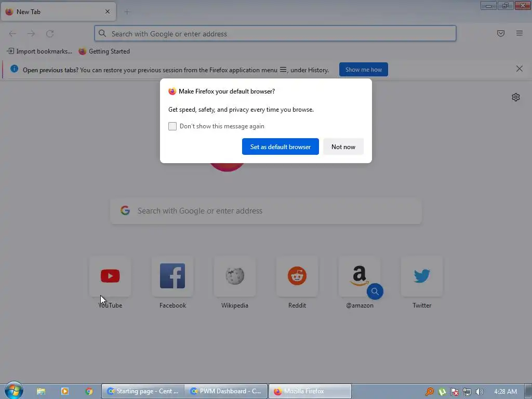Click the Google logo in search box
Screen dimensions: 532x399
click(125, 210)
